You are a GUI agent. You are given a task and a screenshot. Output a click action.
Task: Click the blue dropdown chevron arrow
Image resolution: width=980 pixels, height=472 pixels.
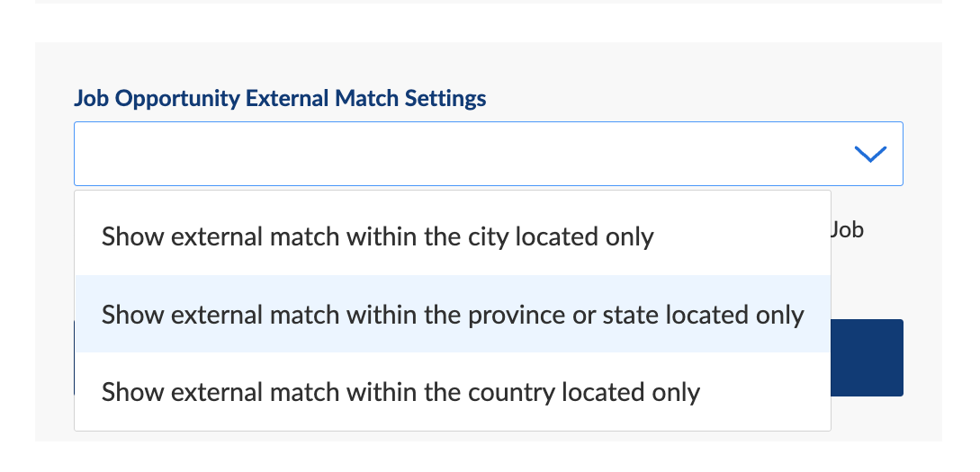tap(869, 154)
